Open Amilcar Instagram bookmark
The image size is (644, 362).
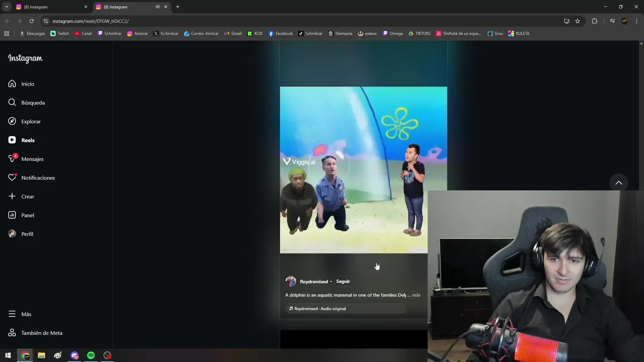[x=137, y=34]
